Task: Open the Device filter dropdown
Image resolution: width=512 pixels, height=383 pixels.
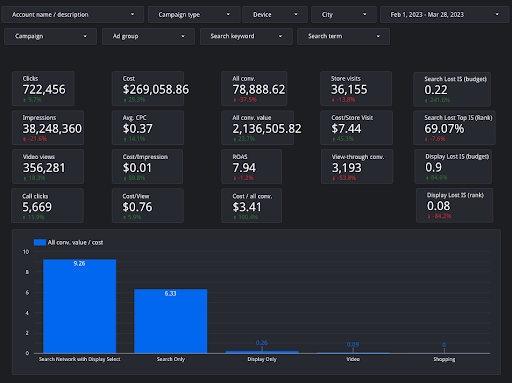Action: click(x=275, y=15)
